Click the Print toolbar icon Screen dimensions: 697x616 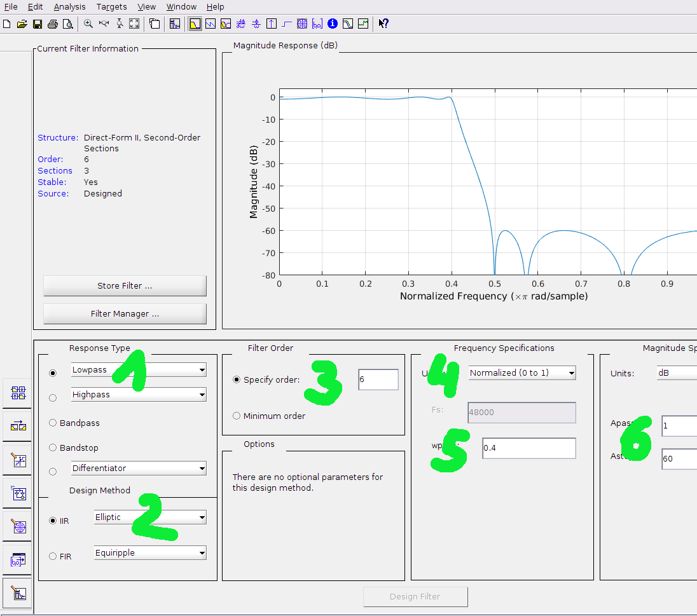(53, 24)
